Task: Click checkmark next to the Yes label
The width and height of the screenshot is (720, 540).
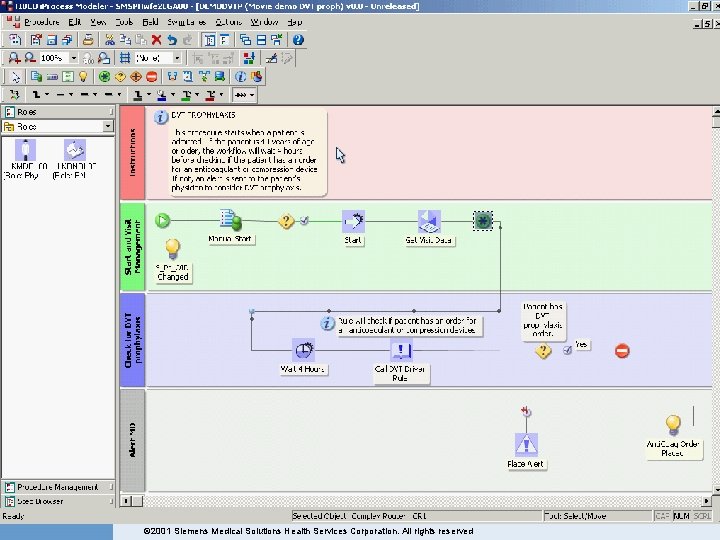Action: coord(568,350)
